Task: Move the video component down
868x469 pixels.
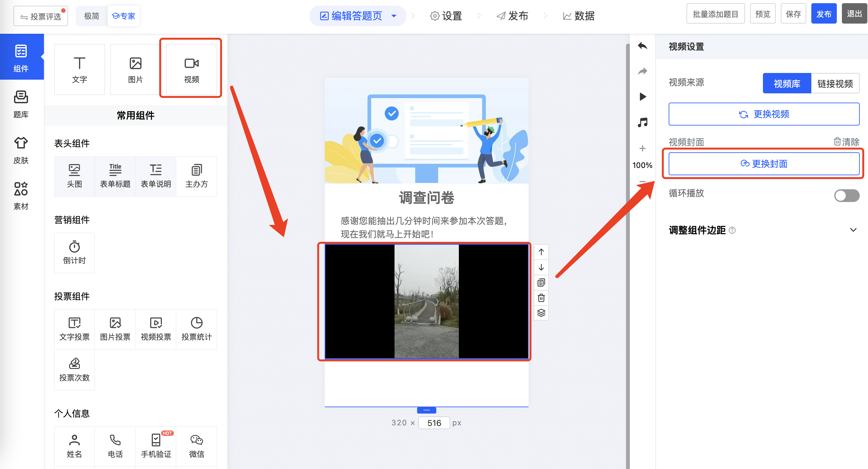Action: 541,267
